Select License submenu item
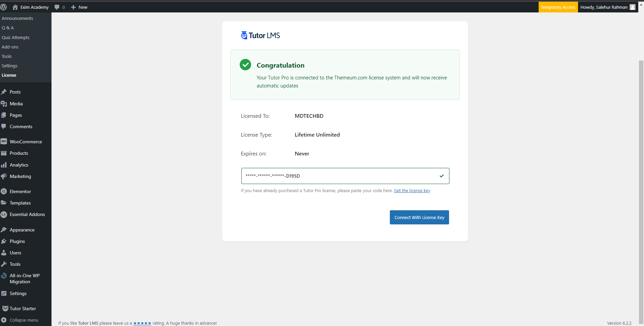Viewport: 644px width, 326px height. pyautogui.click(x=9, y=75)
